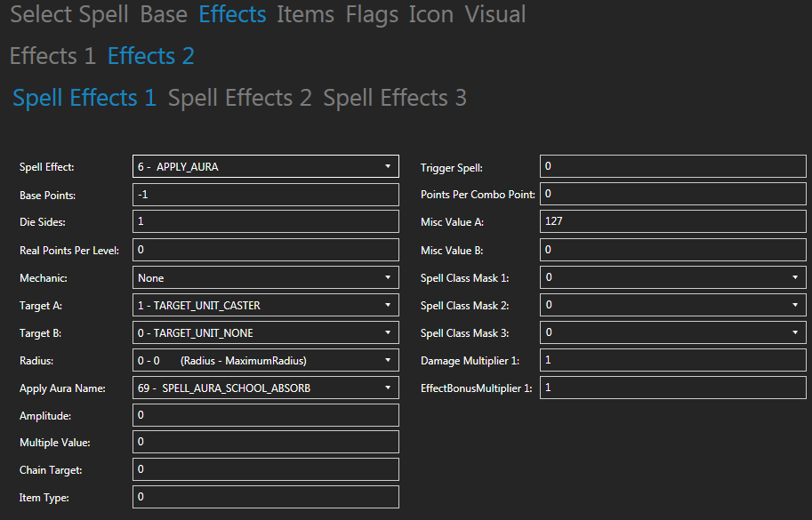
Task: Open the Radius dropdown
Action: coord(265,360)
